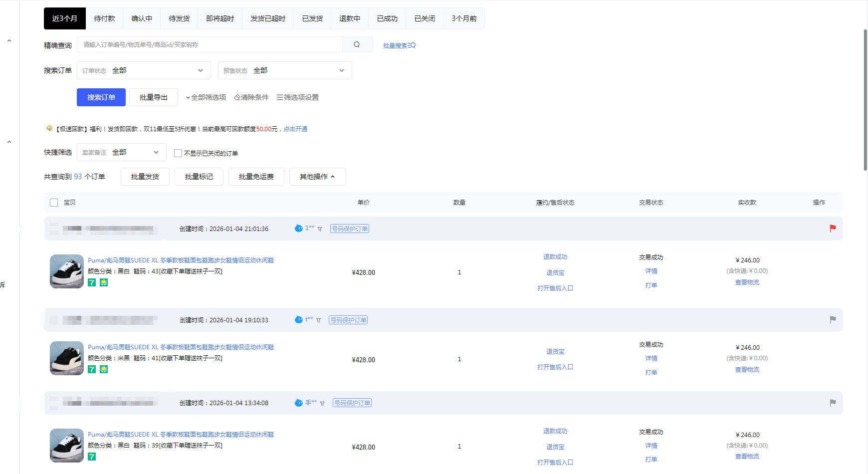The image size is (868, 474).
Task: Click 清除条件 to clear filters
Action: click(251, 97)
